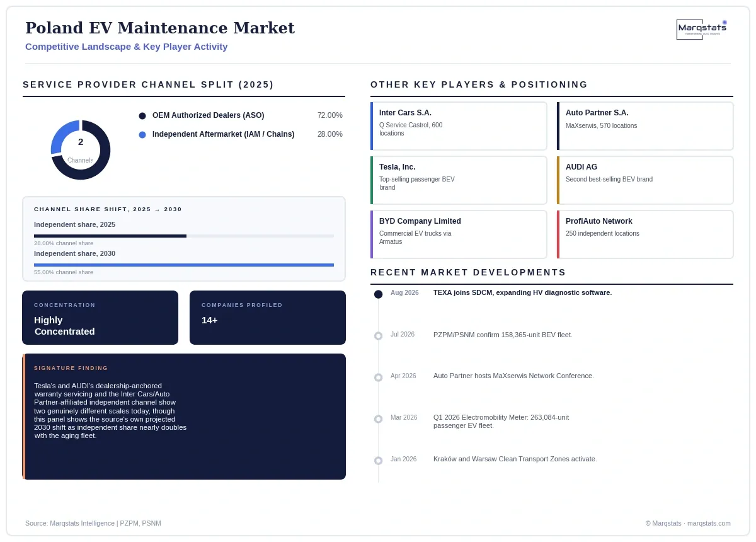Click the Channel Share Shift 2025 → 2030 heading
Screen dimensions: 756x542
108,209
